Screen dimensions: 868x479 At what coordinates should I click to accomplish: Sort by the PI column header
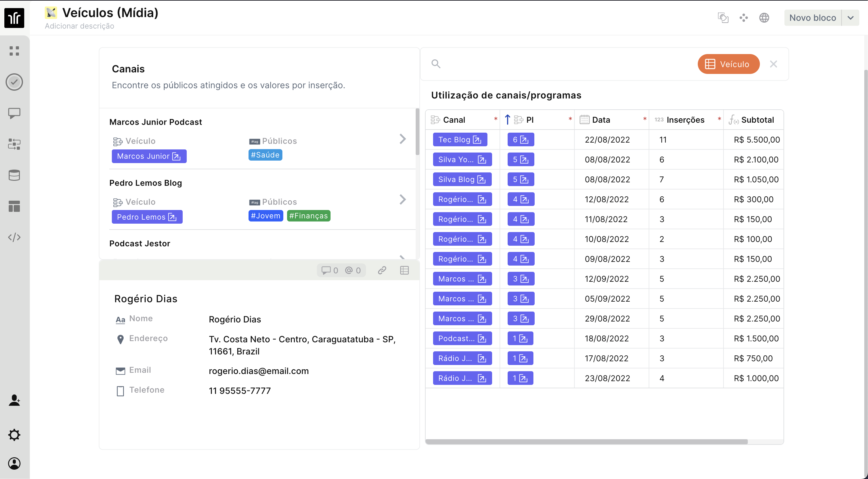pos(529,120)
